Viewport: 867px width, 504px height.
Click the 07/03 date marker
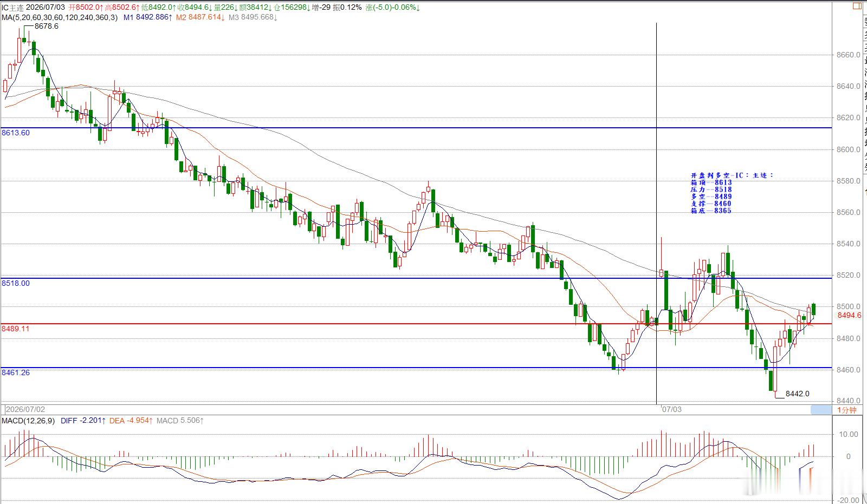click(672, 410)
